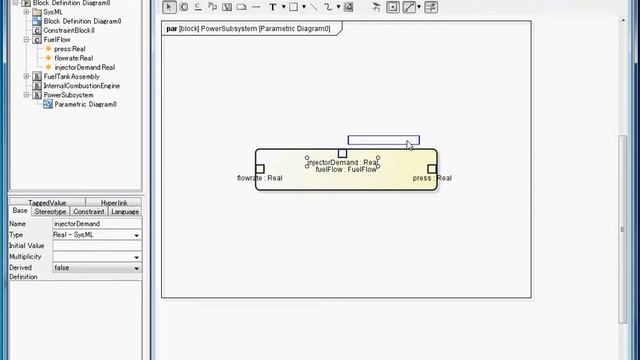The width and height of the screenshot is (640, 360).
Task: Select PowerSubsystem block in tree
Action: point(63,95)
